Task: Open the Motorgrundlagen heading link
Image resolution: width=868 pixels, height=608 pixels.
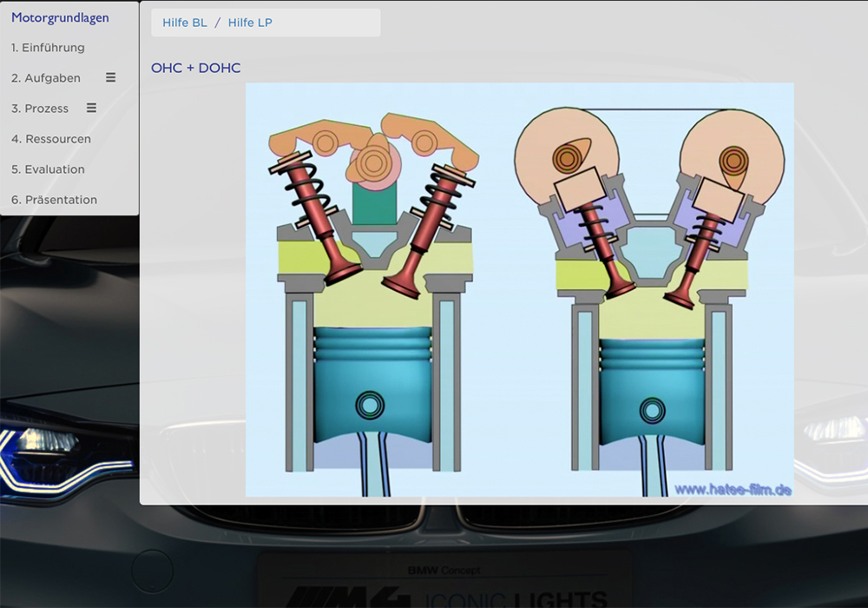Action: (x=60, y=17)
